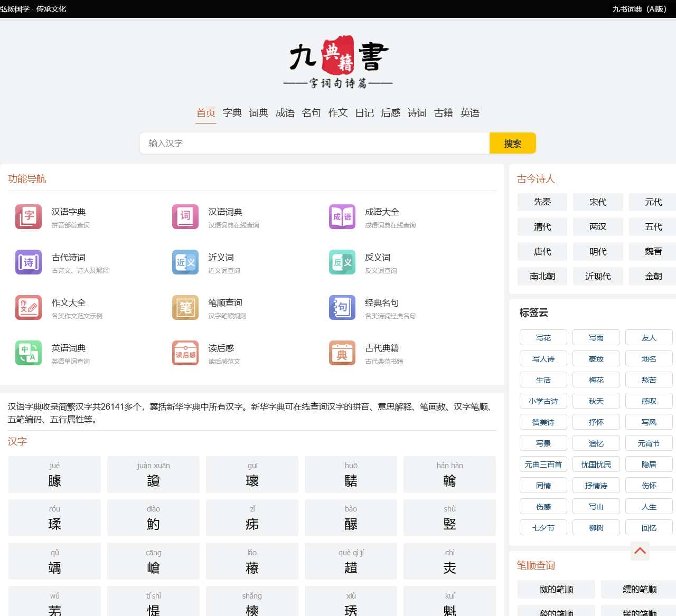Image resolution: width=676 pixels, height=616 pixels.
Task: Open the character card for 朦 (jué)
Action: click(54, 475)
